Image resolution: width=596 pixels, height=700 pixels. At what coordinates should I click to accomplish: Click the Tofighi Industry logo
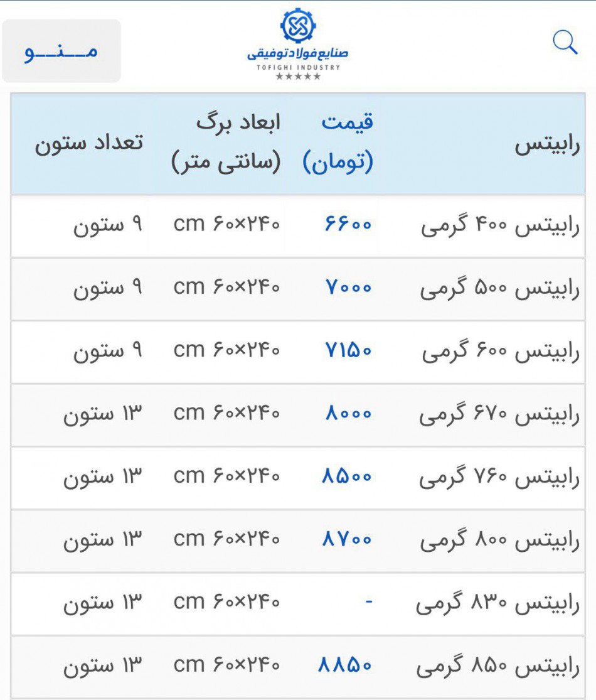[x=298, y=44]
